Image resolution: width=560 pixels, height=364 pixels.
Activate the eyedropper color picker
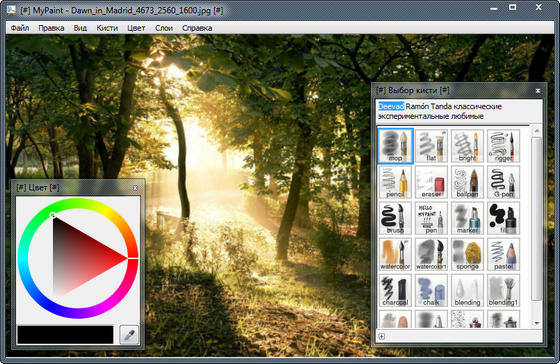[129, 335]
